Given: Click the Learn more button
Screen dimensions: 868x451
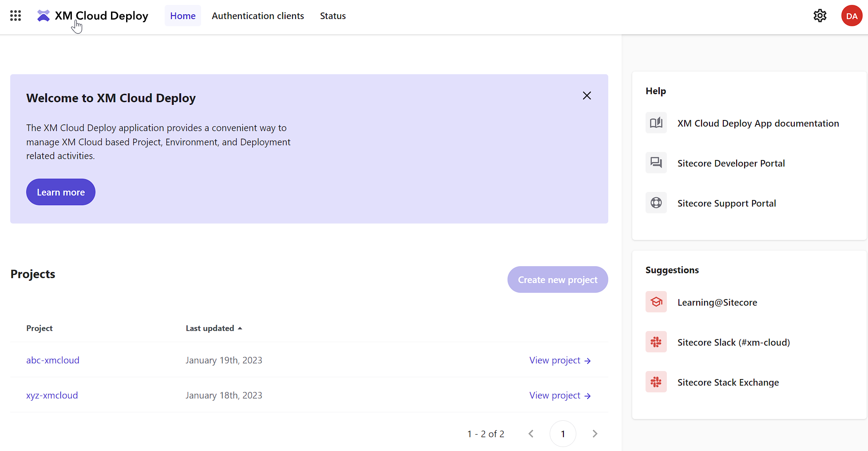Looking at the screenshot, I should [x=61, y=192].
